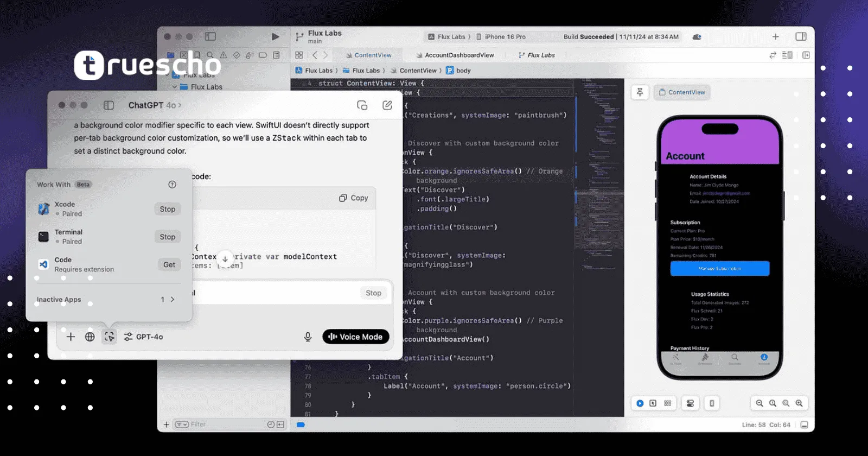Open the Report navigator icon
Screen dimensions: 868x456
pos(276,55)
